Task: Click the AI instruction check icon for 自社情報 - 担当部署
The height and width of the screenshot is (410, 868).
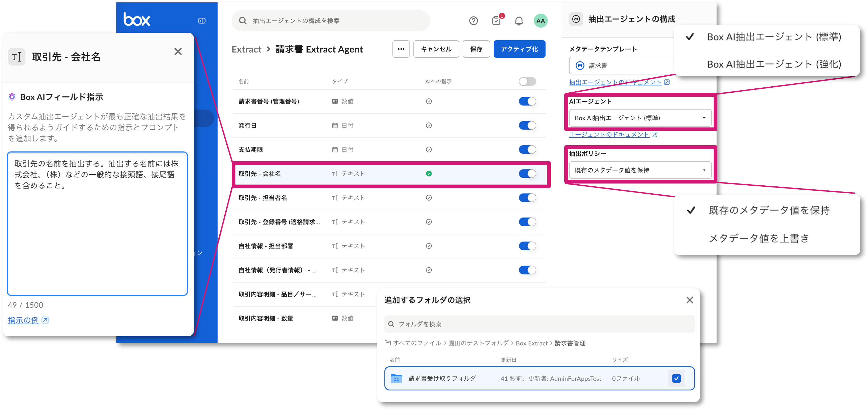Action: tap(429, 246)
